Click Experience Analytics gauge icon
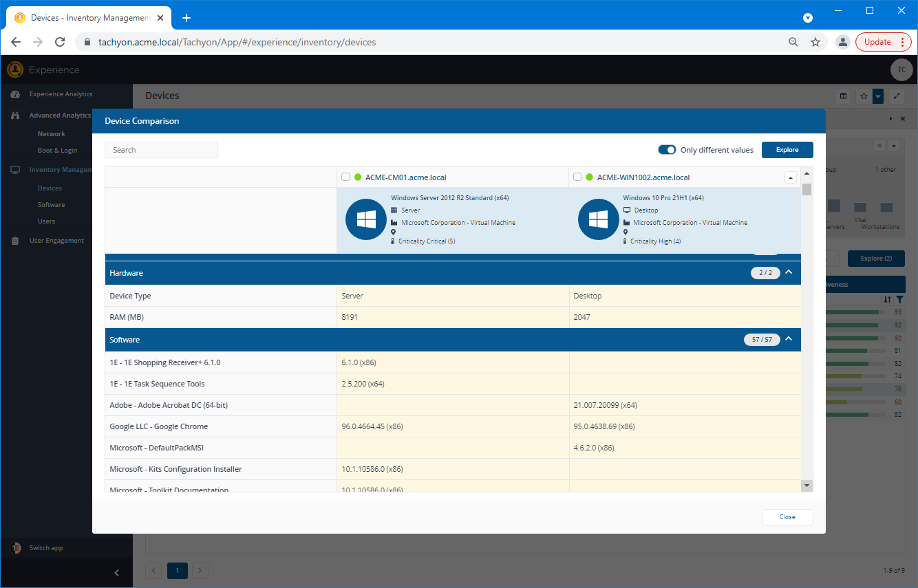This screenshot has width=918, height=588. [15, 94]
